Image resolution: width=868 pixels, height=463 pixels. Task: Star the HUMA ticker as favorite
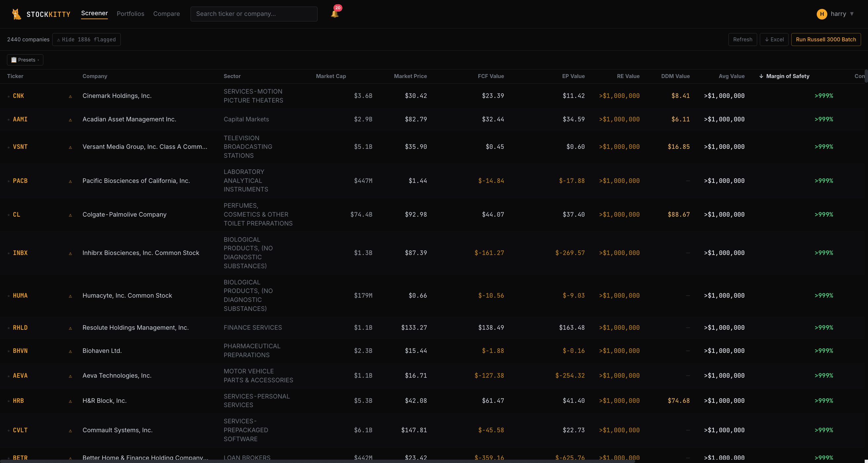point(9,296)
